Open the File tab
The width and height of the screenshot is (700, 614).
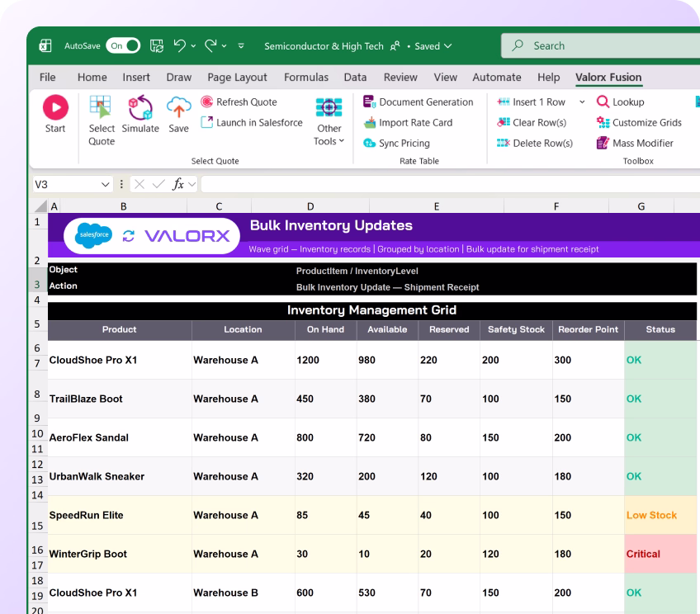(47, 78)
